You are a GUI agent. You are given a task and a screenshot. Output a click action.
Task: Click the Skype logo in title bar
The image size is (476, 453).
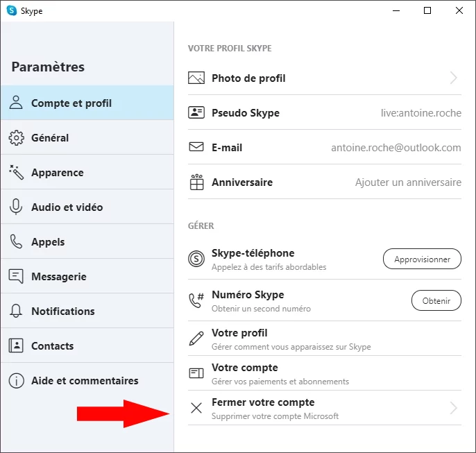pos(12,10)
